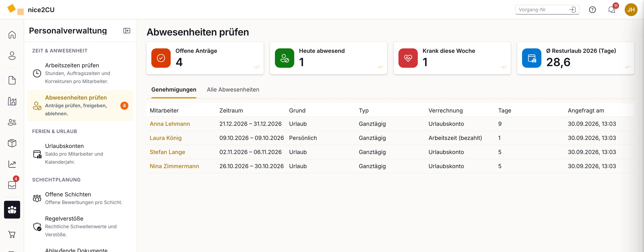Image resolution: width=644 pixels, height=252 pixels.
Task: Open Stefan Lange's absence request
Action: pyautogui.click(x=167, y=152)
